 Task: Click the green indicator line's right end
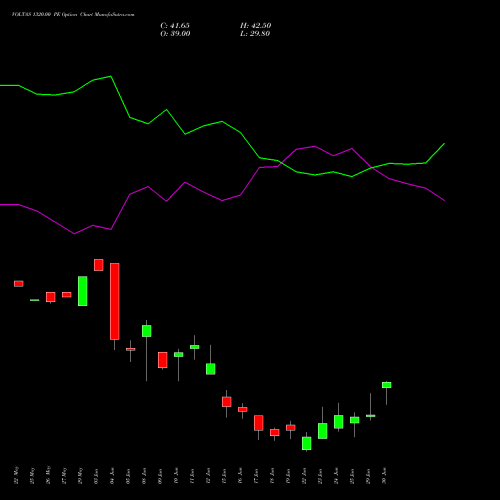pos(444,144)
